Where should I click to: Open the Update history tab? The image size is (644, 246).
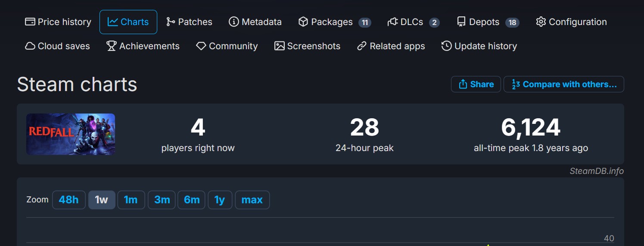479,46
